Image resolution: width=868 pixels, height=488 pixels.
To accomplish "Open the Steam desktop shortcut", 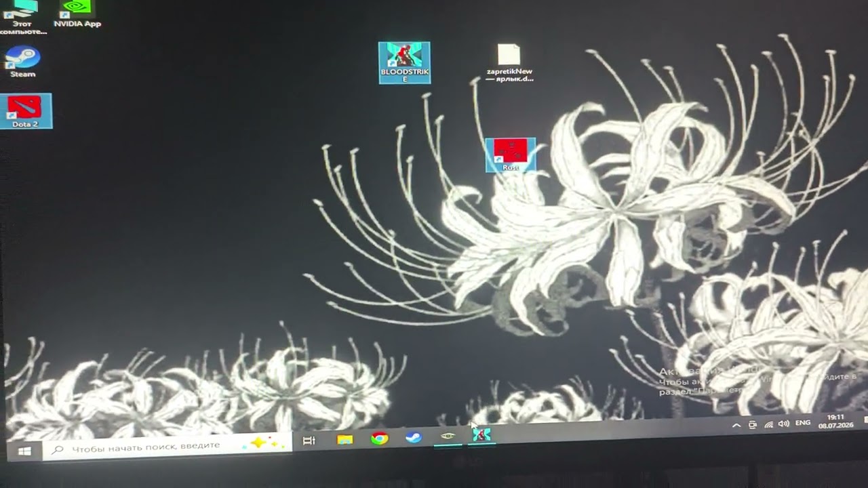I will point(23,62).
